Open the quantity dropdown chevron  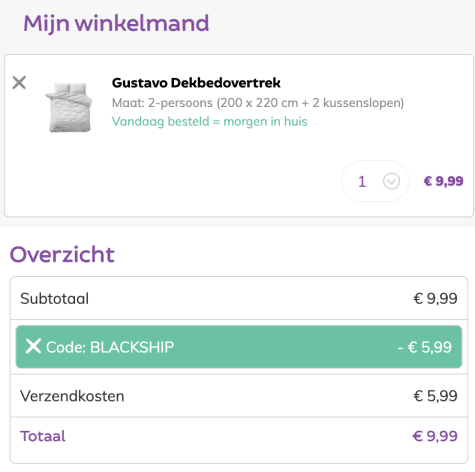point(391,181)
